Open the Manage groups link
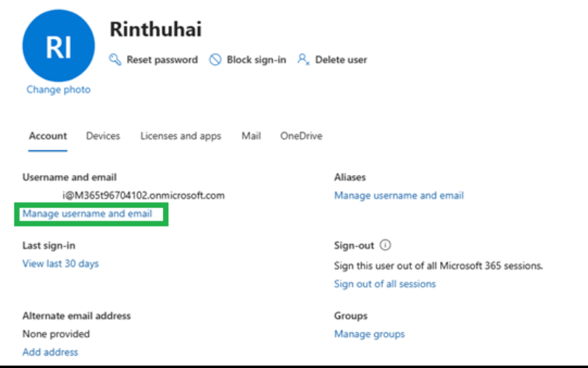Screen dimensions: 588x368 tap(369, 334)
